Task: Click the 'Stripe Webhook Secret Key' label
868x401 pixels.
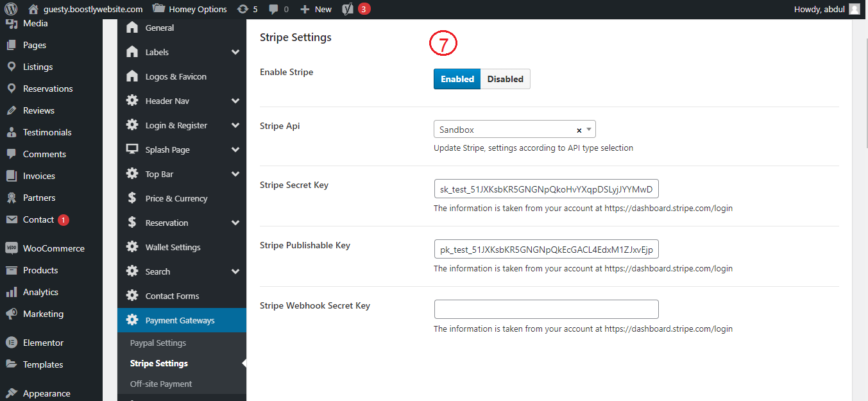Action: click(x=315, y=305)
